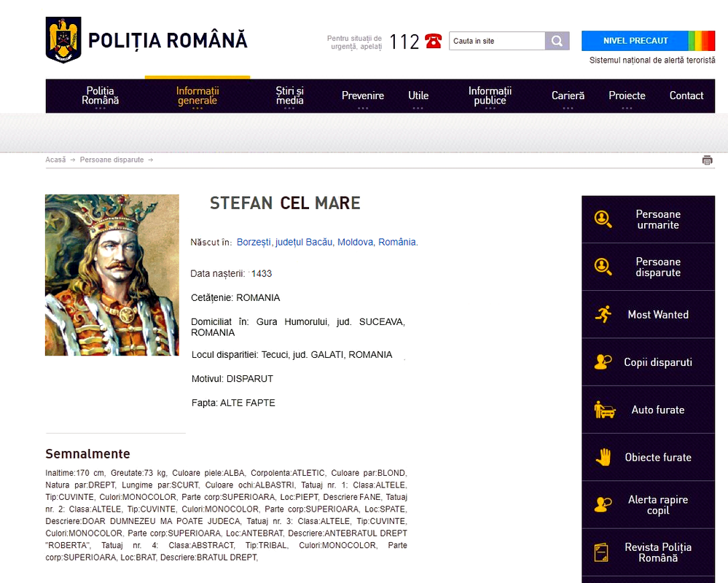Open the Proiecte menu
The image size is (728, 583).
point(627,95)
